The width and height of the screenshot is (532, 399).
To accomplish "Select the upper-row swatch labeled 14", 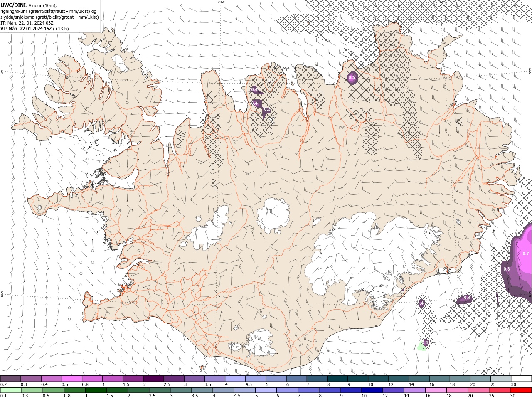I will (419, 379).
